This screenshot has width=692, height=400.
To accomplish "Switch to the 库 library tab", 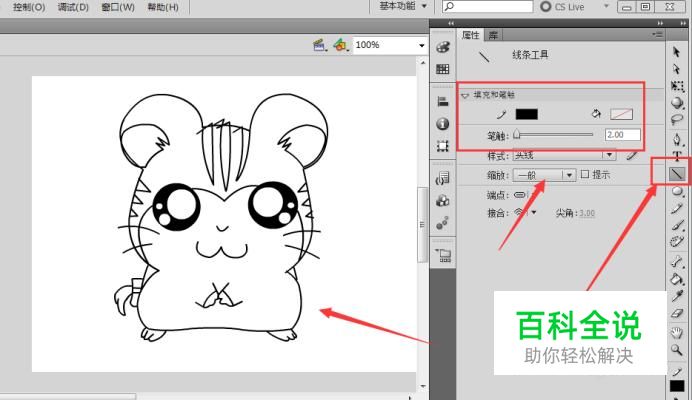I will pyautogui.click(x=493, y=35).
